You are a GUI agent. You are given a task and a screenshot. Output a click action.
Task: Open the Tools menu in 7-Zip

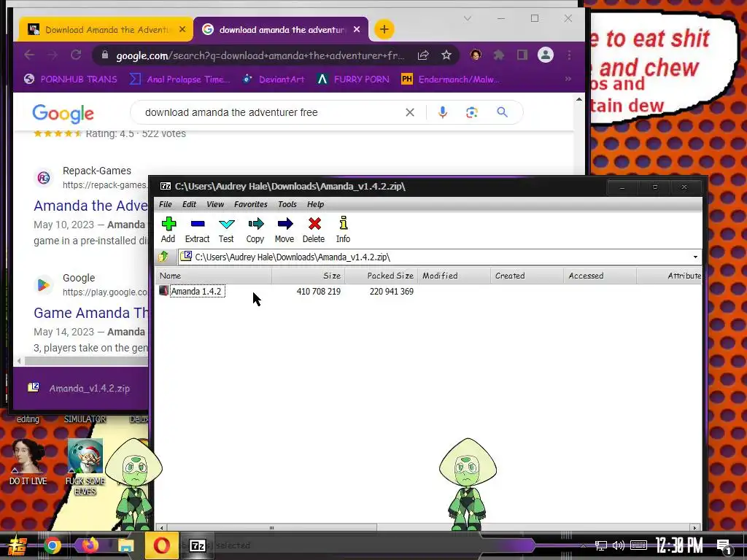click(287, 204)
